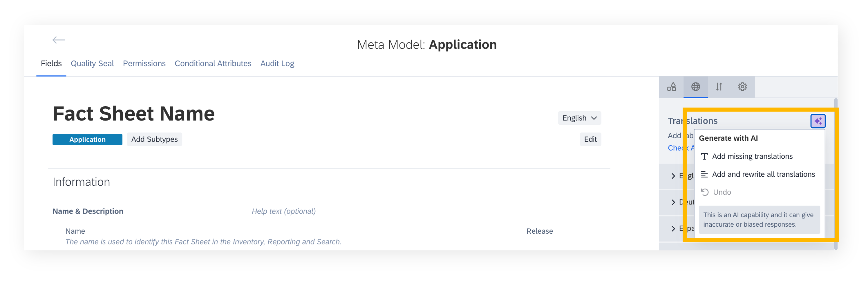Choose Add and rewrite all translations
Screen dimensions: 868x281
point(763,174)
